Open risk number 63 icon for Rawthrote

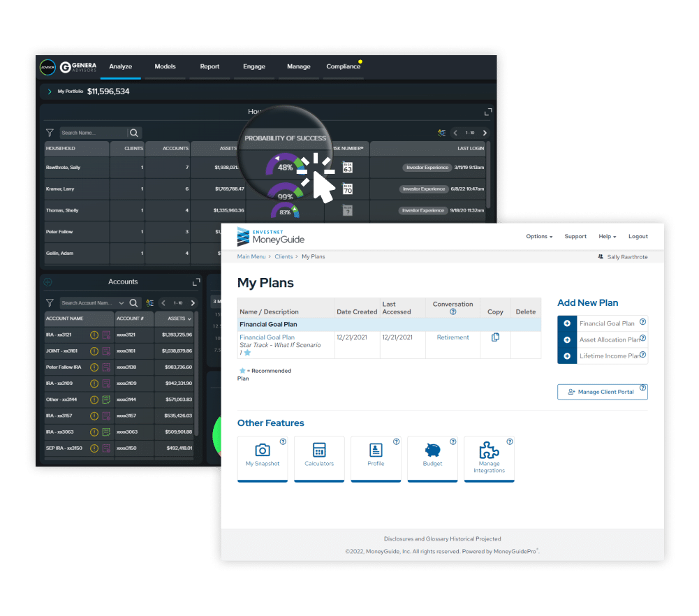[348, 168]
